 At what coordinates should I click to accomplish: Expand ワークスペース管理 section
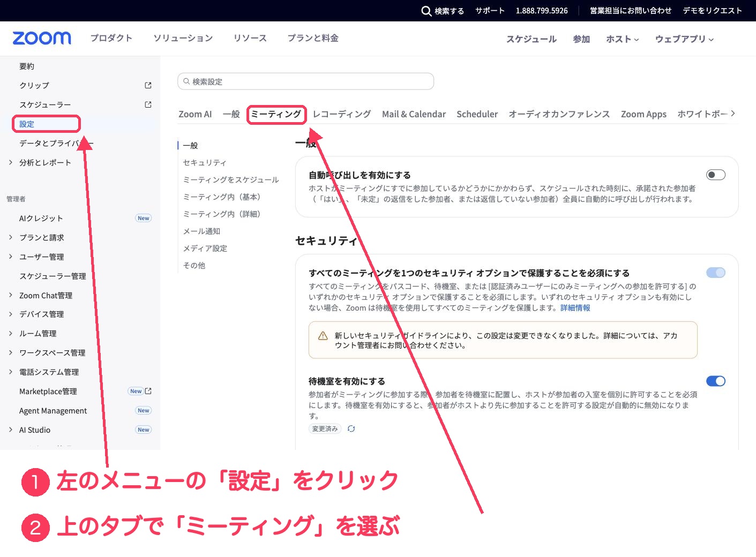click(x=11, y=352)
